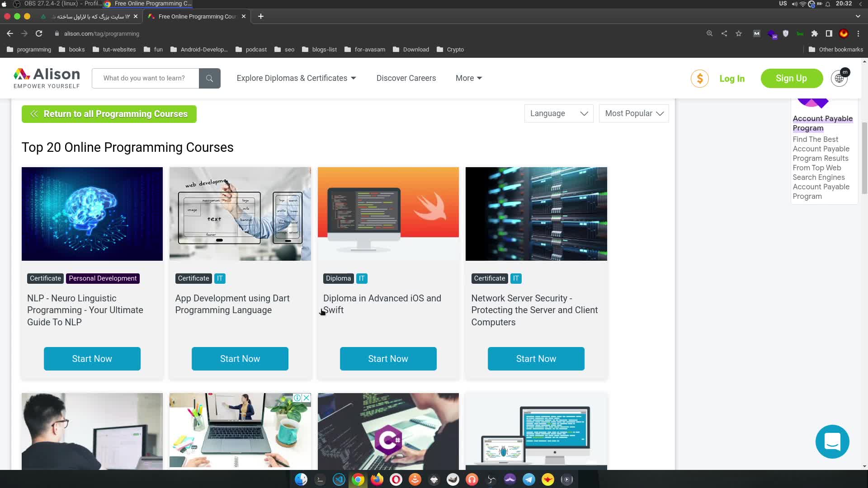The image size is (868, 488).
Task: Open the Most Popular sort dropdown
Action: [x=633, y=113]
